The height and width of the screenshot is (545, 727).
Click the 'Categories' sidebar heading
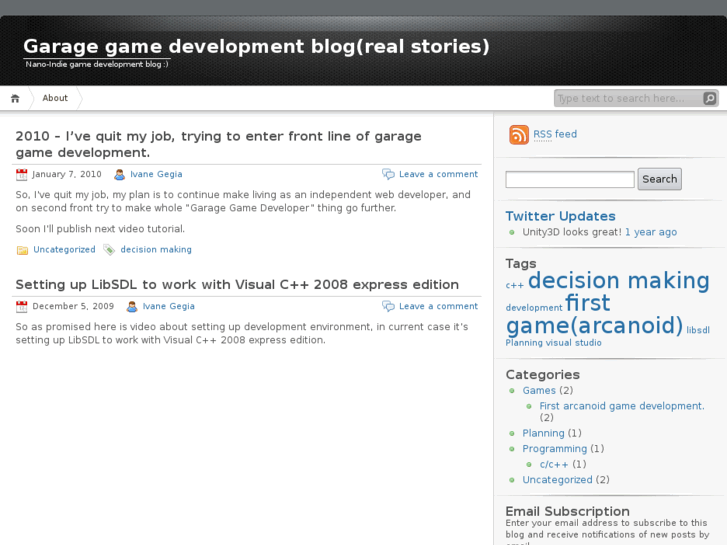point(542,375)
